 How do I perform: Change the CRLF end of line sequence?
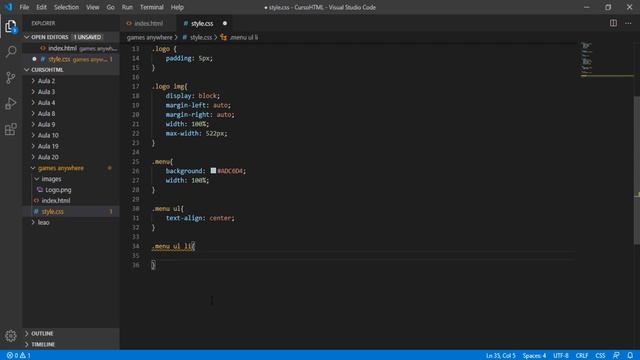(x=582, y=356)
